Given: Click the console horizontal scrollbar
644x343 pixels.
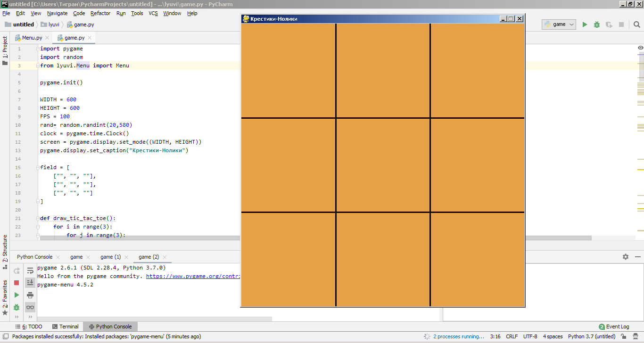Looking at the screenshot, I should tap(154, 319).
